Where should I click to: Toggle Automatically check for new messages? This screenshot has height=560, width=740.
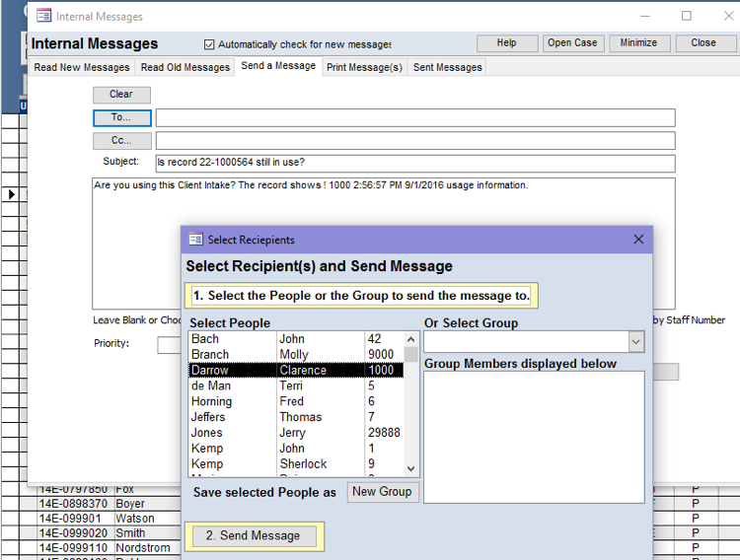[x=209, y=44]
